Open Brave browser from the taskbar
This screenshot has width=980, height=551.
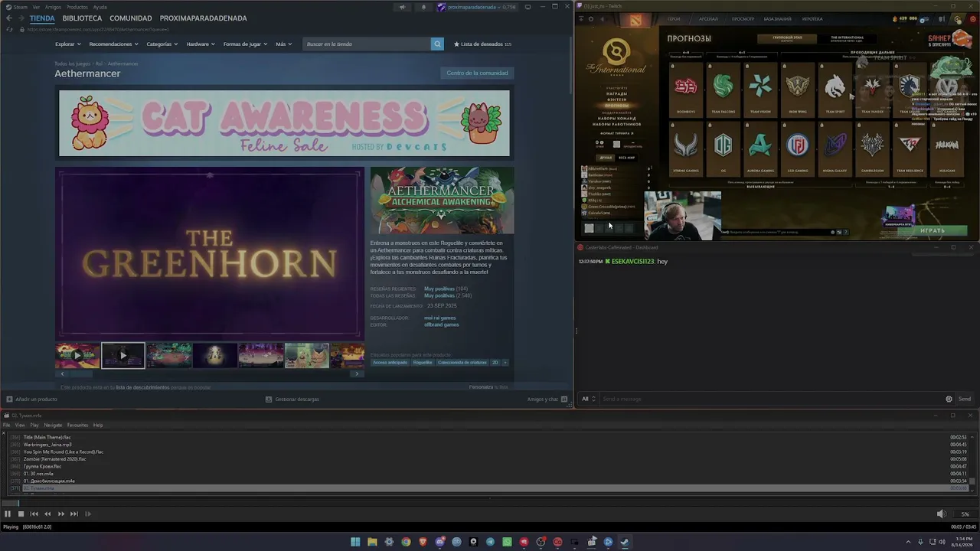point(423,542)
